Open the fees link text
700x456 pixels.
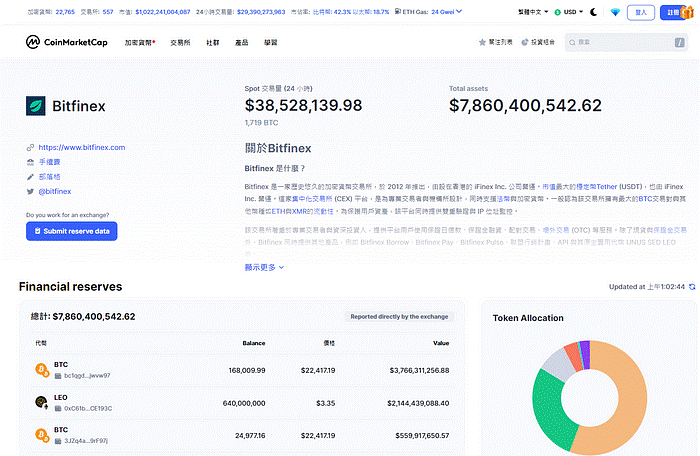coord(49,162)
